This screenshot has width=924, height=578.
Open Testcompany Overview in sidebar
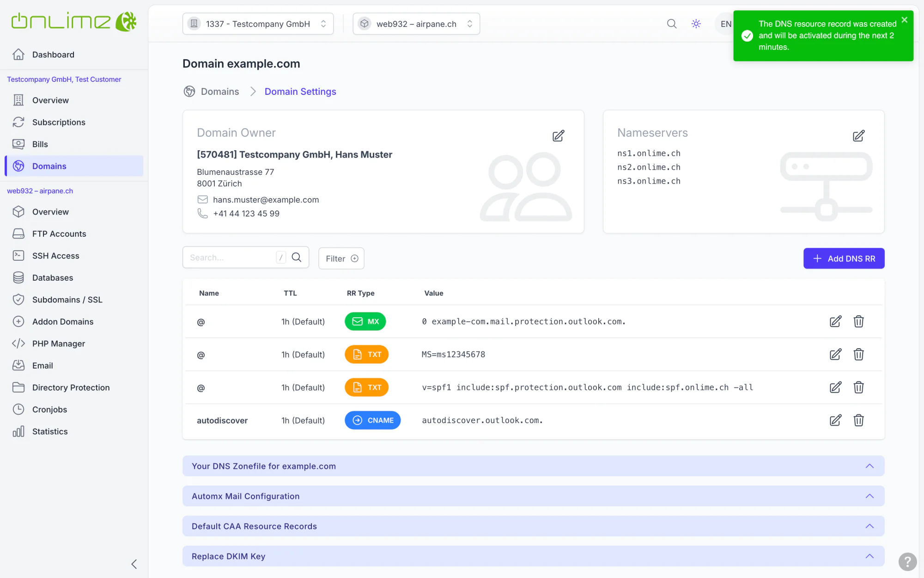(x=74, y=100)
